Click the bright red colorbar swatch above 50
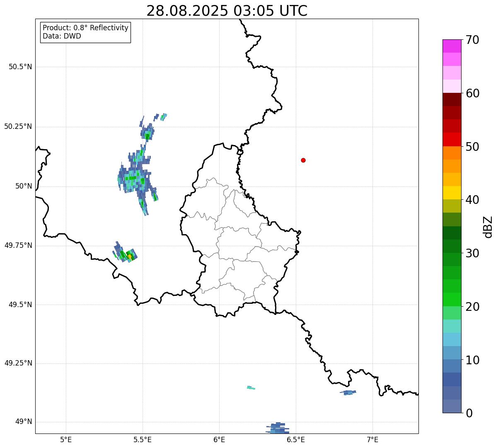Screen dimensions: 498x448 coord(452,139)
